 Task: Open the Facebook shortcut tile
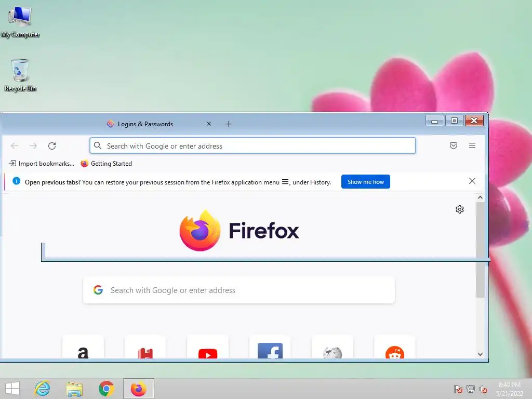pyautogui.click(x=270, y=348)
